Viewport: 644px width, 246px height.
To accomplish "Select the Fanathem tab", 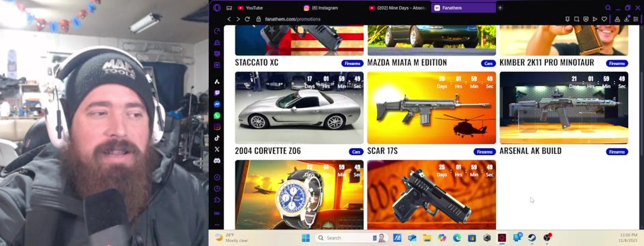I will point(463,8).
